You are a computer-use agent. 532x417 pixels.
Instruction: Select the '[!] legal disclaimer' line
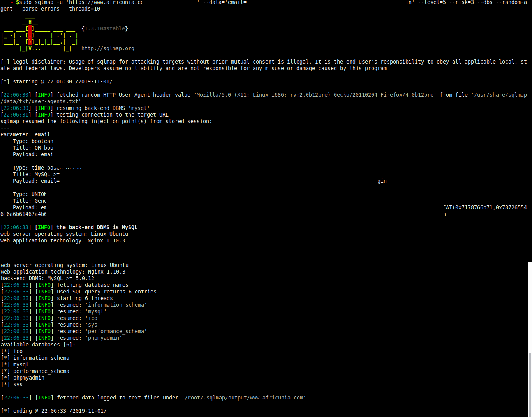click(264, 65)
